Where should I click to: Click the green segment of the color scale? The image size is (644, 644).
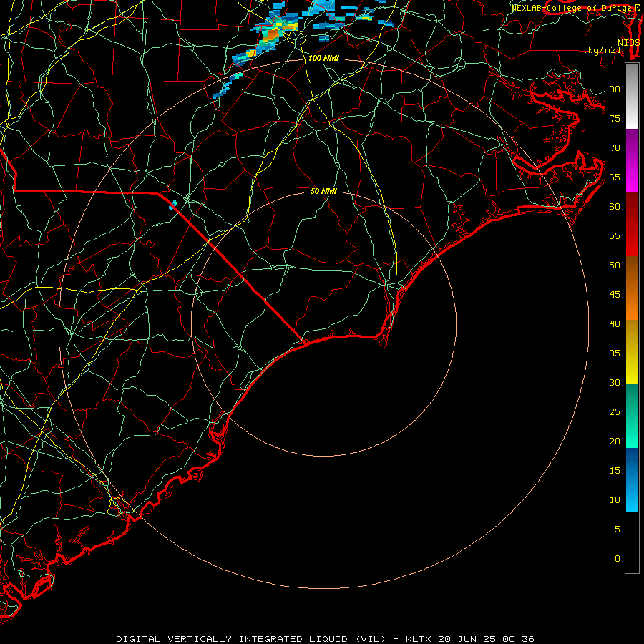click(x=632, y=416)
